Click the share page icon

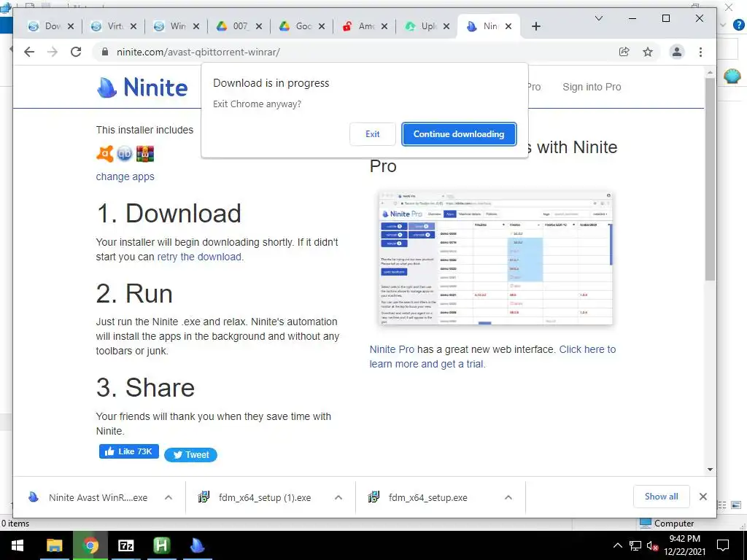coord(624,52)
